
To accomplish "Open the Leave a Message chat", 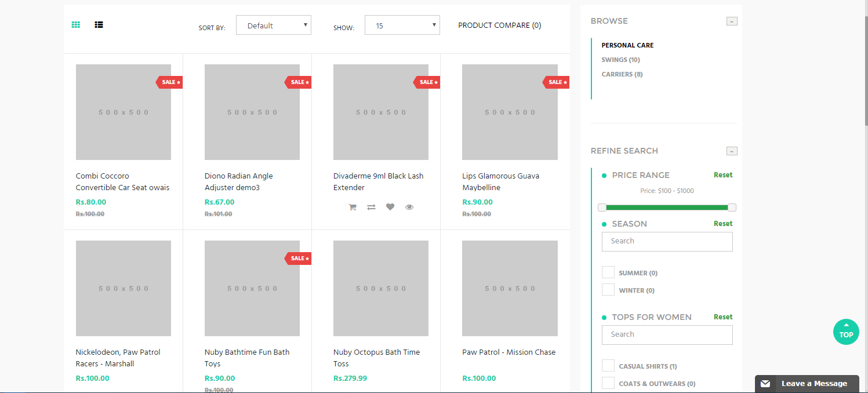I will pos(807,384).
